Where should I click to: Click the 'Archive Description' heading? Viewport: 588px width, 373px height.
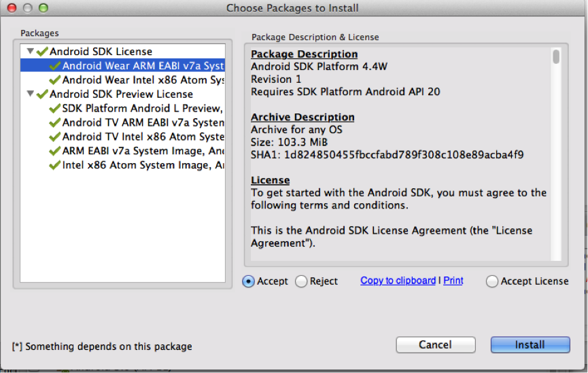coord(302,118)
